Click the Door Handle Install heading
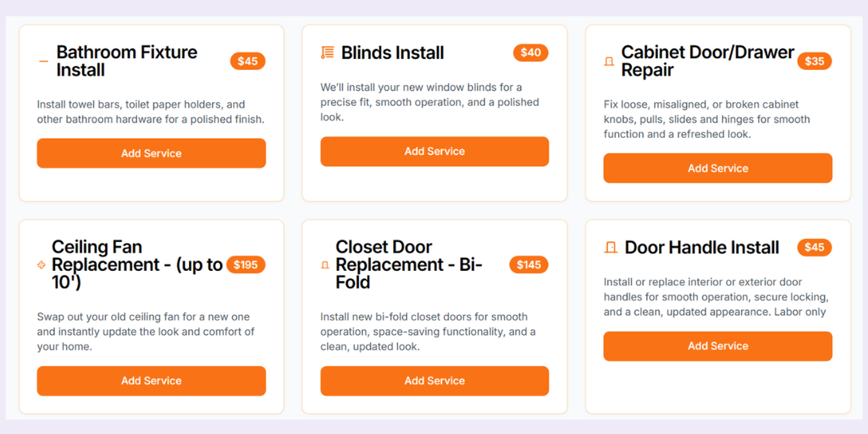 (701, 247)
